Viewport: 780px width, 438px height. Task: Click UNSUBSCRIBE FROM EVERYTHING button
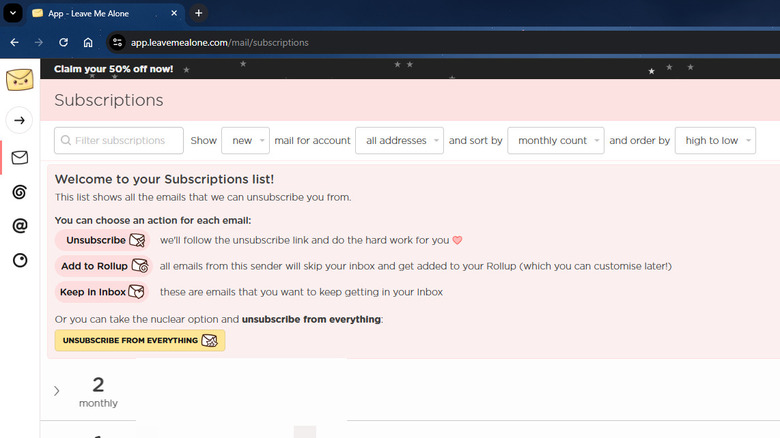click(140, 340)
